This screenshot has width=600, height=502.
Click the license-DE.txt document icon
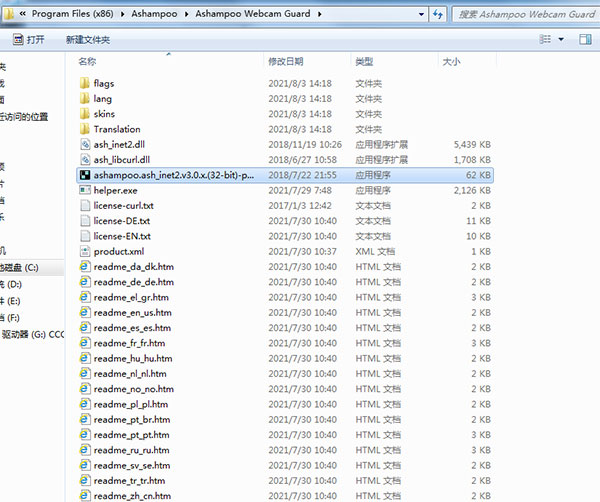(85, 221)
